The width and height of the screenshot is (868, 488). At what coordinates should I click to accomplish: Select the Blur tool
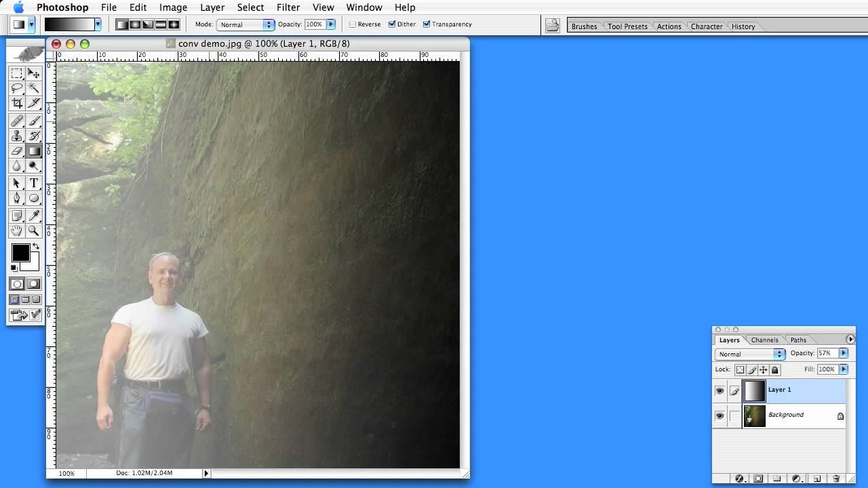[17, 166]
